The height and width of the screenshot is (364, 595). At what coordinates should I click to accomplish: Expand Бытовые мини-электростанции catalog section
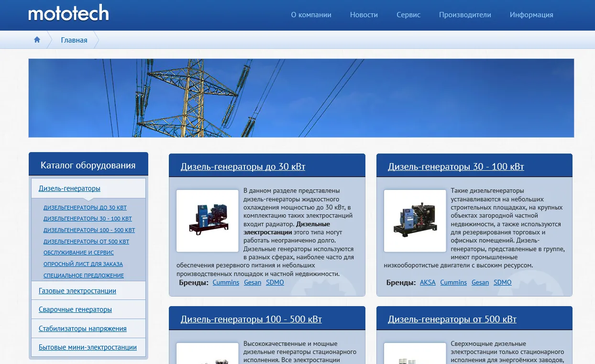pos(88,347)
